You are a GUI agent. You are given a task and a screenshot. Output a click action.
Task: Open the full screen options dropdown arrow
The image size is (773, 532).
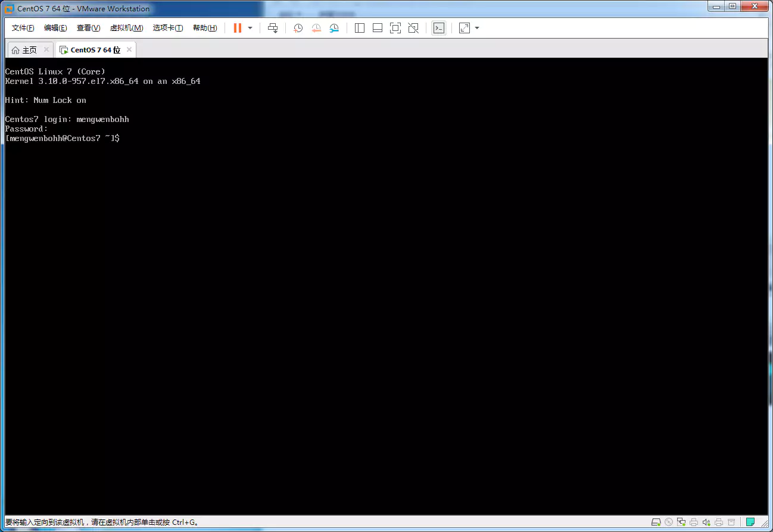[476, 27]
